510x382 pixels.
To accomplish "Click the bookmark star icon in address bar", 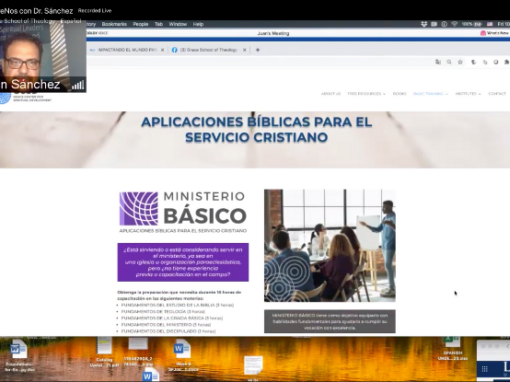I will (x=460, y=62).
